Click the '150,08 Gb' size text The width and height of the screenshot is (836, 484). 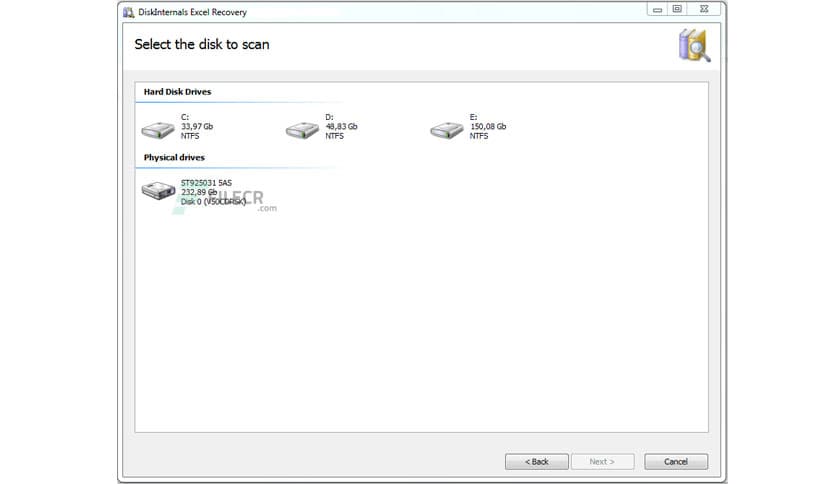pyautogui.click(x=488, y=126)
